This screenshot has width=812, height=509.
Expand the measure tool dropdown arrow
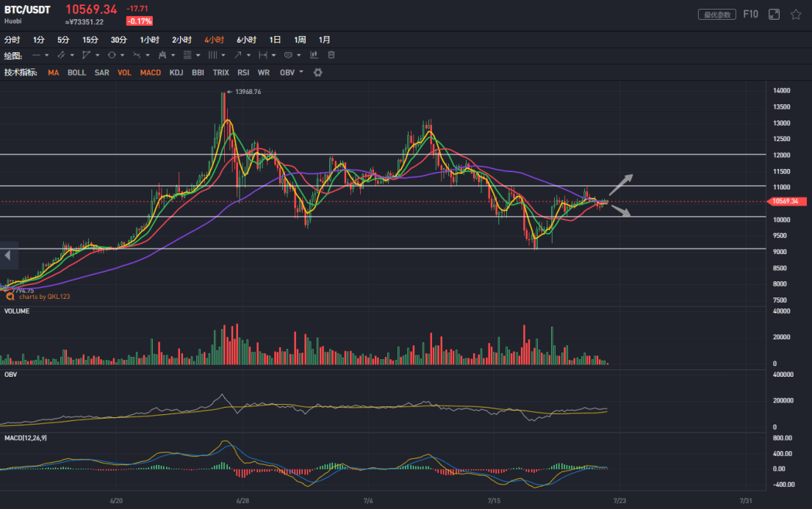pyautogui.click(x=274, y=55)
